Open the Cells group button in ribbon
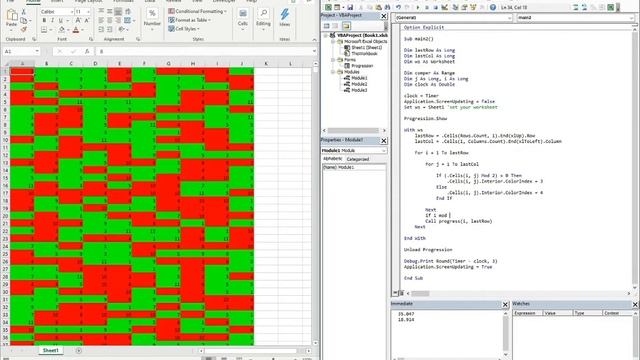 tap(242, 19)
